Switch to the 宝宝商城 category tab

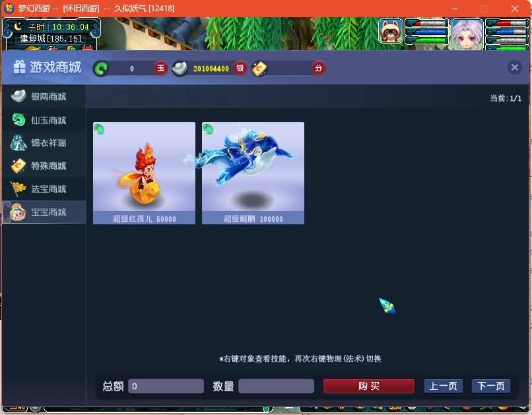[x=44, y=212]
